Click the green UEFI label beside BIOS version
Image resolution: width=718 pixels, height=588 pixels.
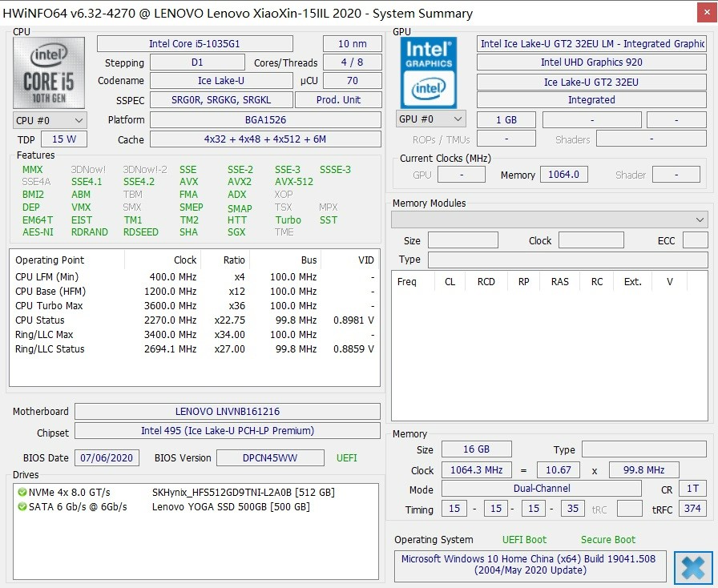pyautogui.click(x=347, y=458)
